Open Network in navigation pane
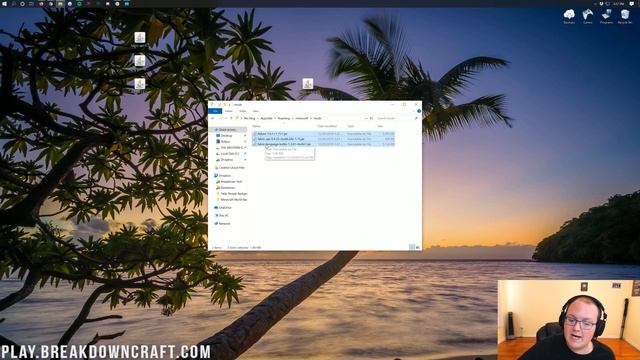Viewport: 640px width, 360px height. pos(224,224)
